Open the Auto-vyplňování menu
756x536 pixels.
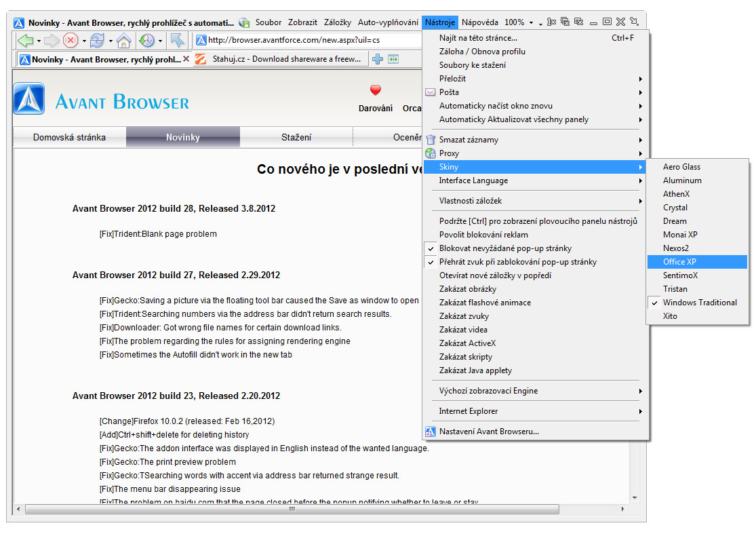click(x=388, y=22)
